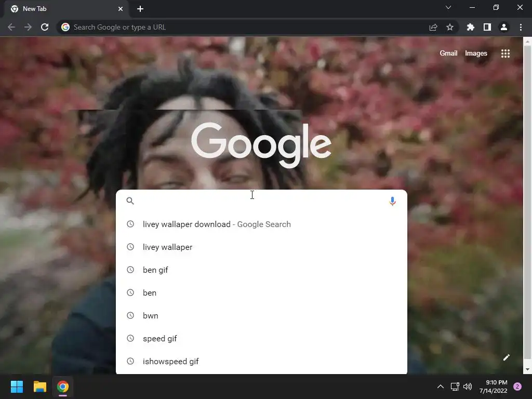532x399 pixels.
Task: Click the Google logo icon in address bar
Action: 65,27
